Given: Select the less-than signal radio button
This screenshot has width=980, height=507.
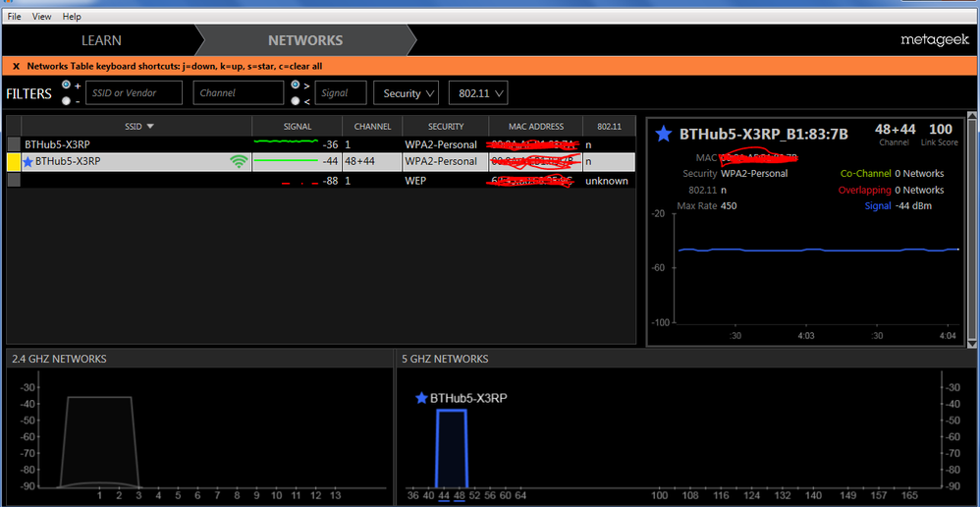Looking at the screenshot, I should [296, 100].
